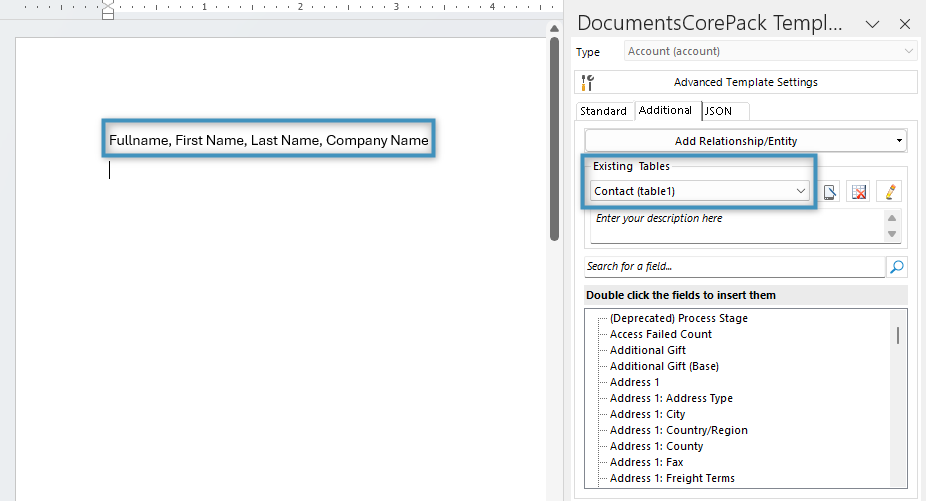This screenshot has height=501, width=926.
Task: Open Advanced Template Settings tools icon
Action: coord(587,82)
